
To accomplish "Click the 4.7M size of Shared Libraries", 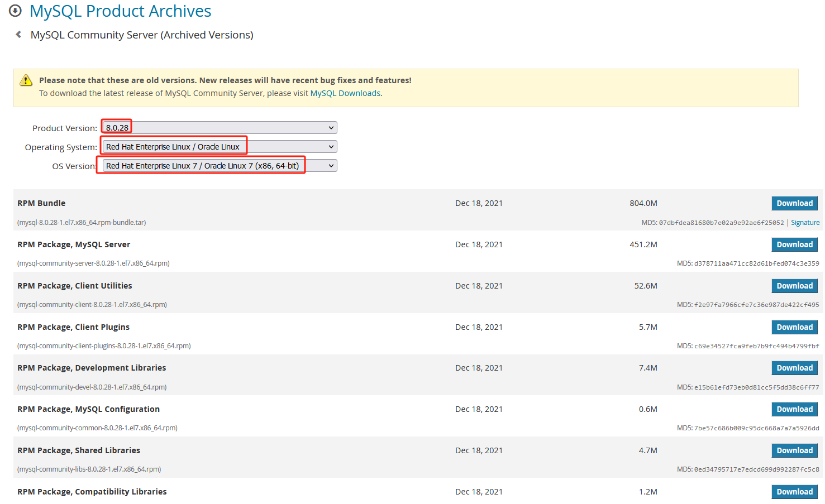I will (x=648, y=450).
